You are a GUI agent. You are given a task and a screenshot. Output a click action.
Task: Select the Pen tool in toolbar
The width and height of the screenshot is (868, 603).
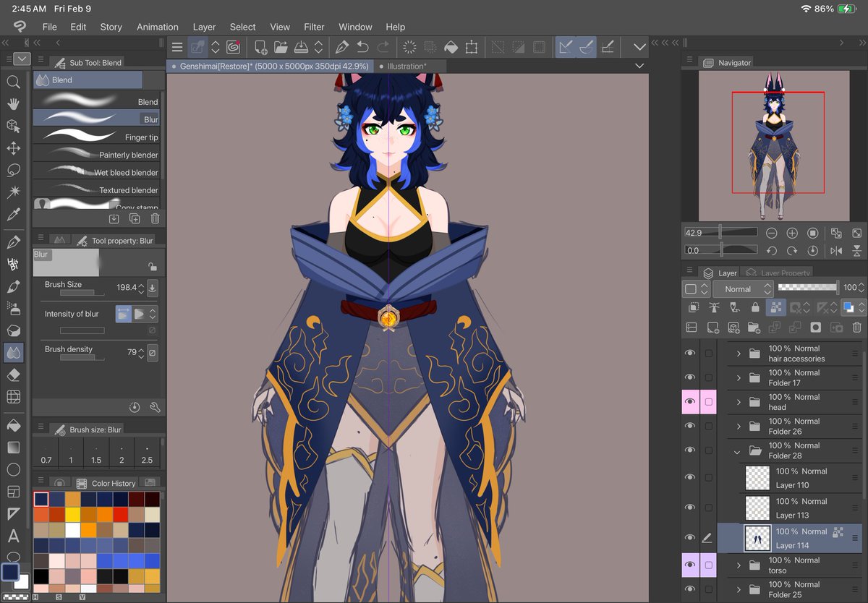(x=13, y=242)
